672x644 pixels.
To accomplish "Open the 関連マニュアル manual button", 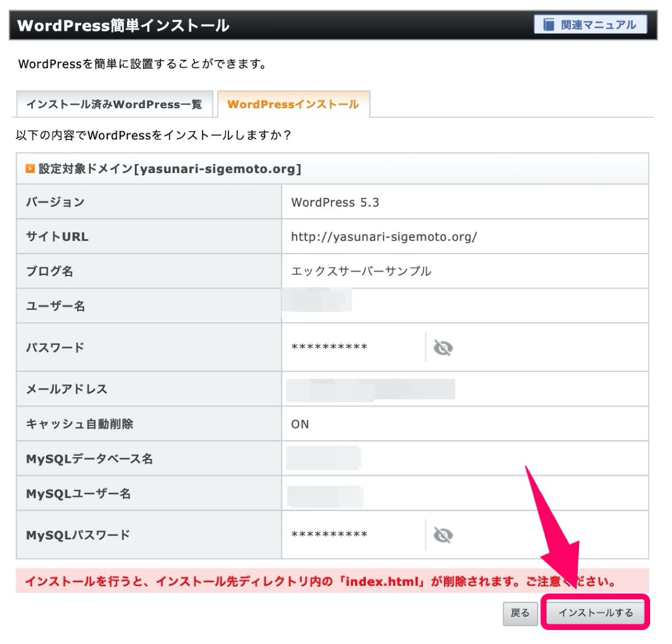I will coord(590,25).
